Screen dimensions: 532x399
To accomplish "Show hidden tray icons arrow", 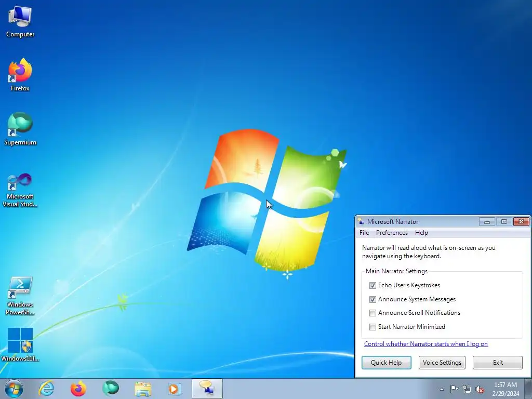I will [x=442, y=389].
